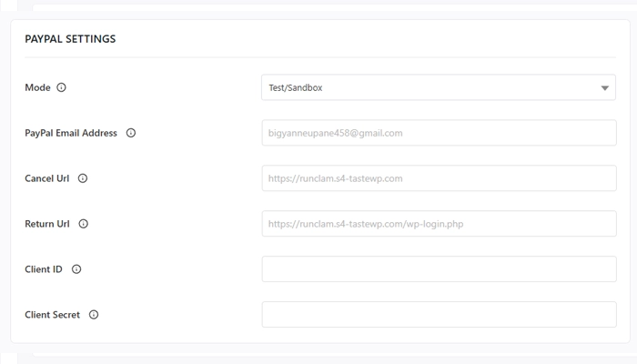Click the Client ID label

coord(44,269)
